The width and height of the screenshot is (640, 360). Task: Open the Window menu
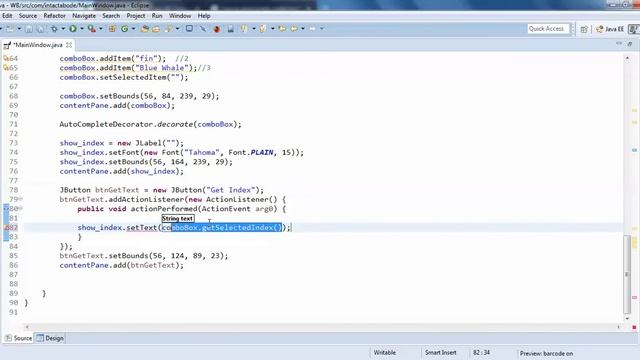[180, 16]
